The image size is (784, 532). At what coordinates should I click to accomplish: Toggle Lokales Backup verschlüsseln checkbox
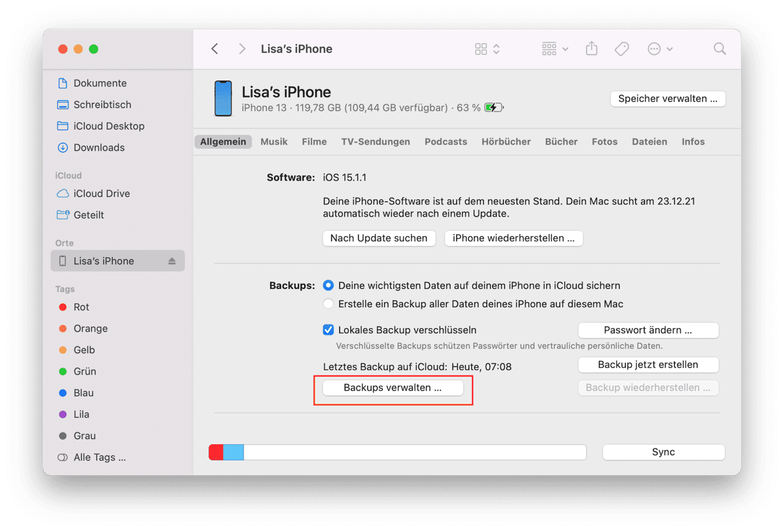pos(329,330)
